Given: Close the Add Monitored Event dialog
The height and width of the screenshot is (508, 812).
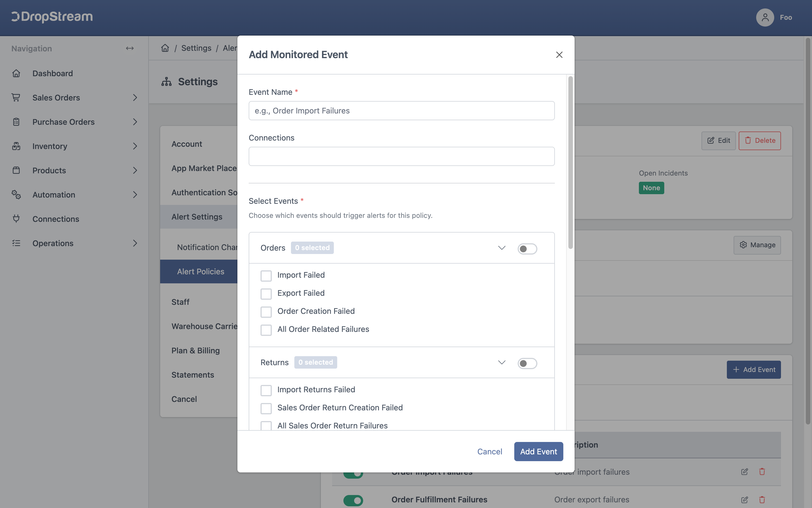Looking at the screenshot, I should 559,55.
